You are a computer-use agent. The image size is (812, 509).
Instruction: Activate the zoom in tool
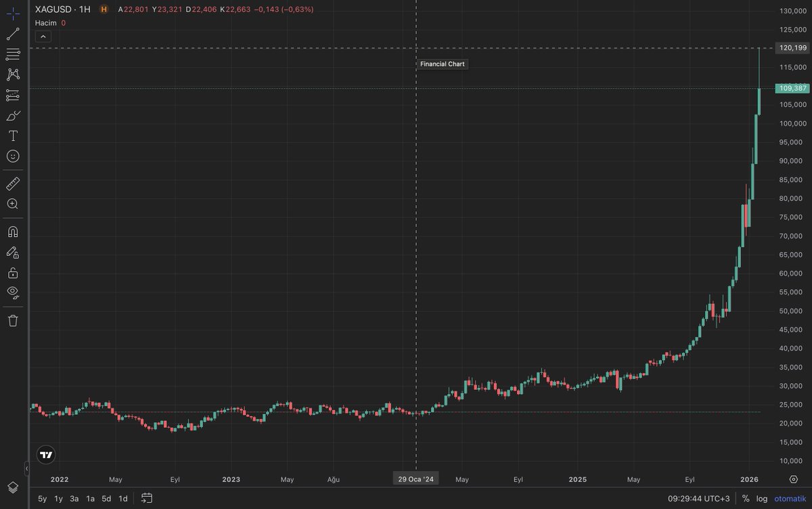13,204
